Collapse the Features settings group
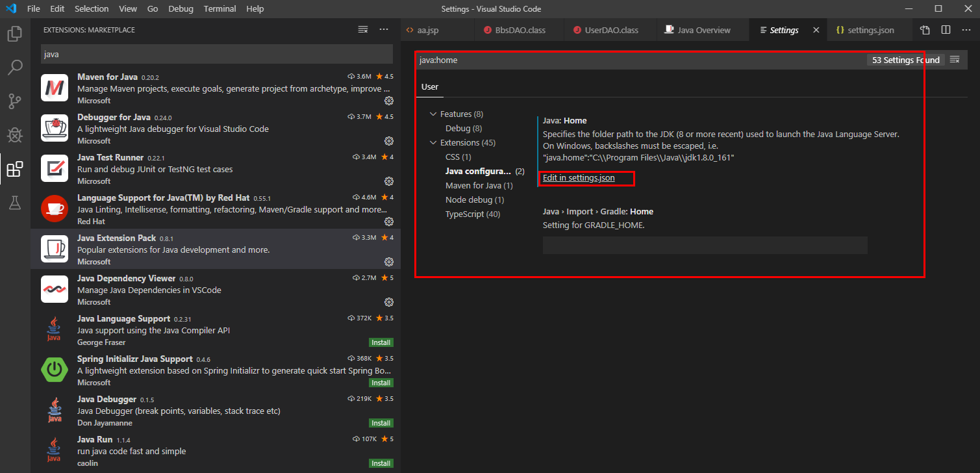This screenshot has height=473, width=980. click(x=433, y=114)
